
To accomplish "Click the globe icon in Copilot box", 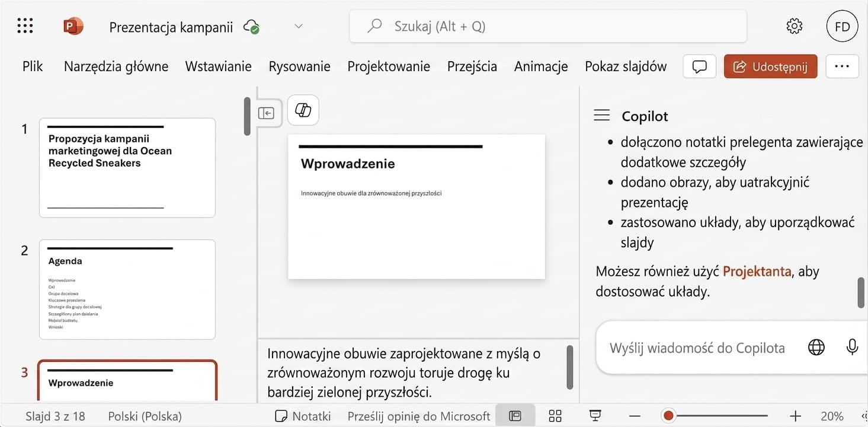I will (x=816, y=348).
